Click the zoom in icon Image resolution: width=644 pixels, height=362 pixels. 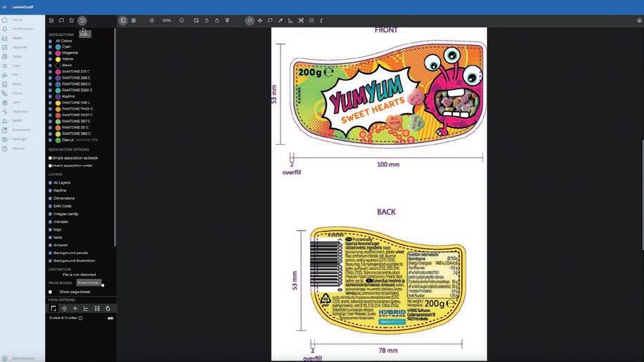coord(152,20)
